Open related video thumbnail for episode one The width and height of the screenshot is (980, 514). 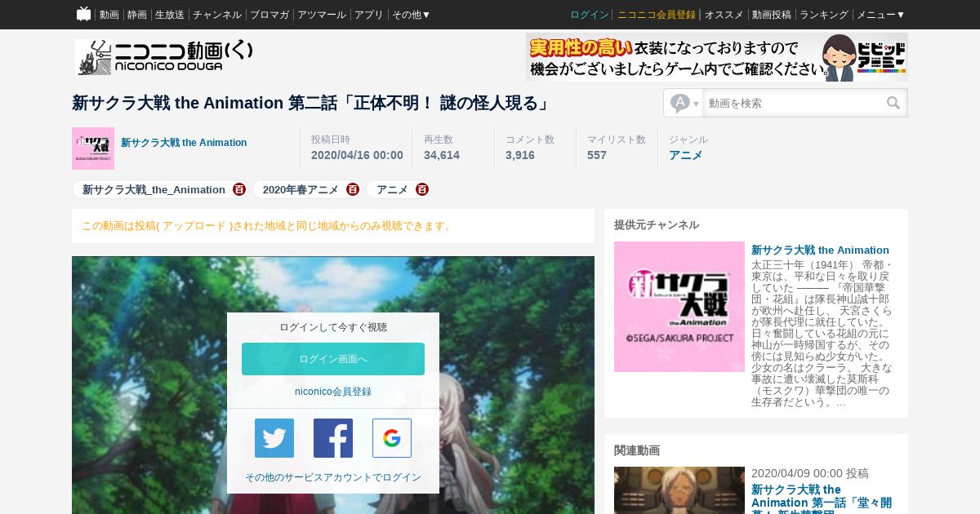[x=679, y=490]
